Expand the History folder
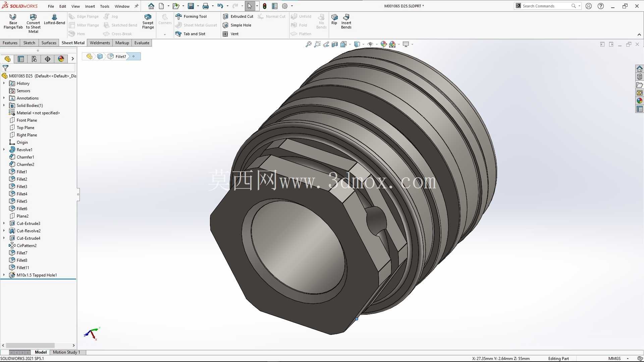Viewport: 644px width, 362px height. (4, 83)
